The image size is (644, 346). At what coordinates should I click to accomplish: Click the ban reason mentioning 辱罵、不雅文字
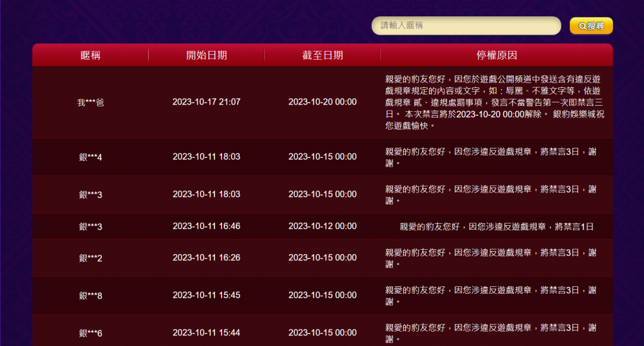[x=494, y=103]
